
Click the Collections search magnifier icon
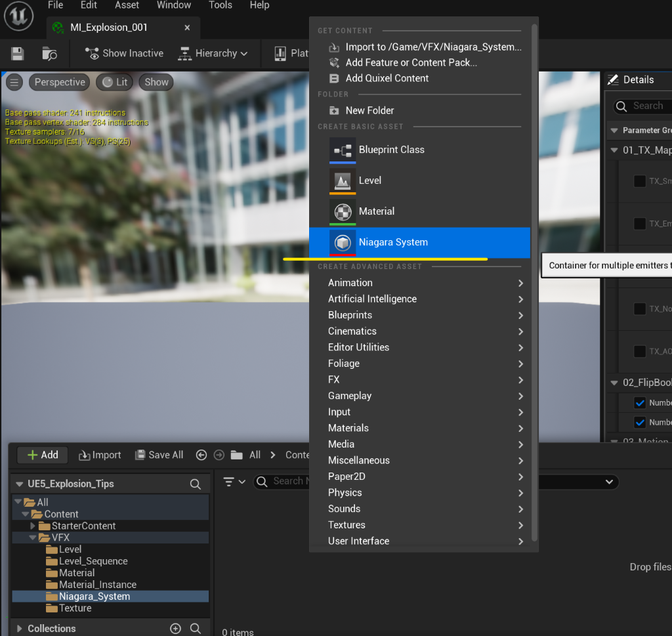click(x=196, y=628)
